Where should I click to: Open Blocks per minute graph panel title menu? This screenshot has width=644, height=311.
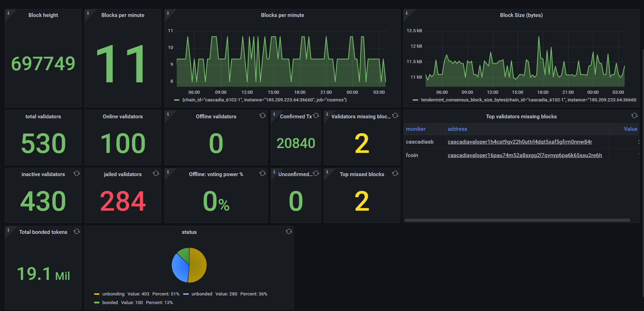[282, 15]
